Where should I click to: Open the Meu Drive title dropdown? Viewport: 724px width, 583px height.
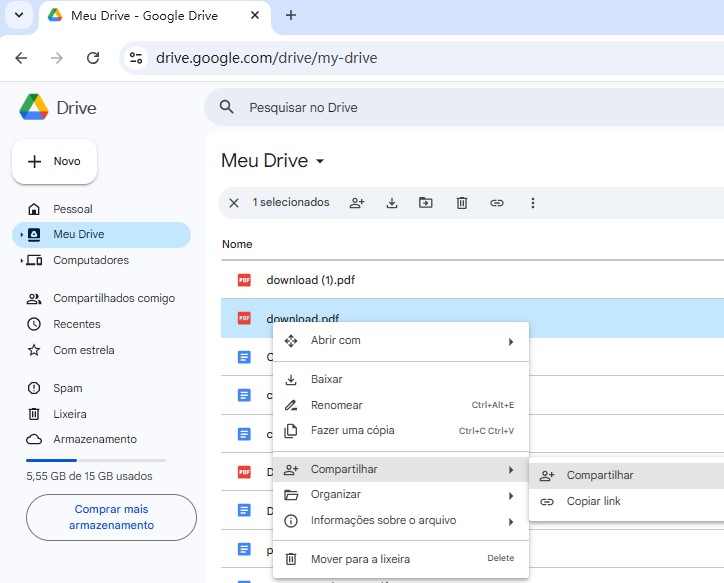(320, 162)
